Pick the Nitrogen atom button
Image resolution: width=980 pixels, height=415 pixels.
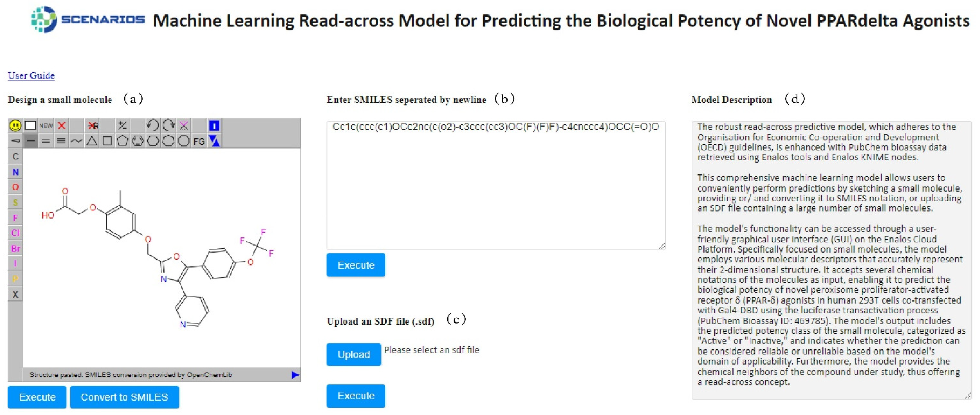pos(15,172)
